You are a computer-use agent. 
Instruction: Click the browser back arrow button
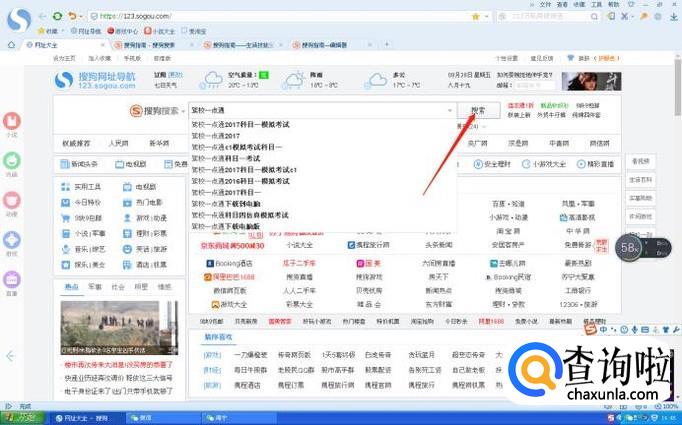click(x=42, y=16)
